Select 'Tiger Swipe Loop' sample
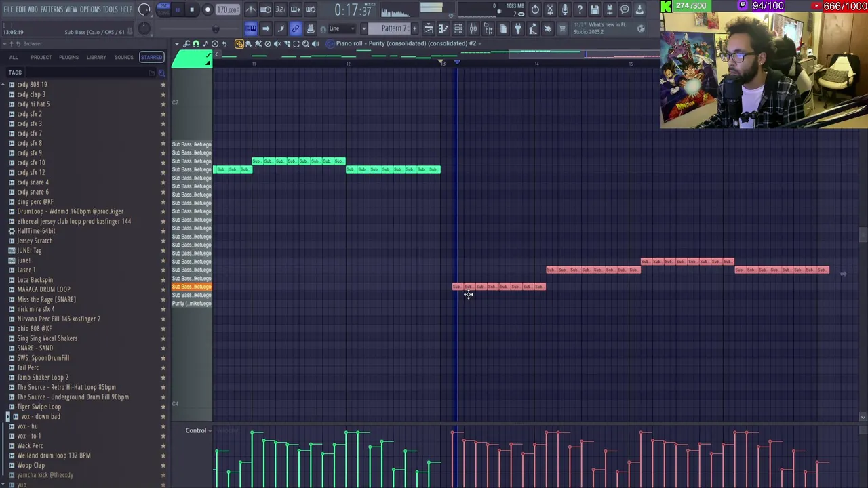This screenshot has width=868, height=488. tap(39, 407)
